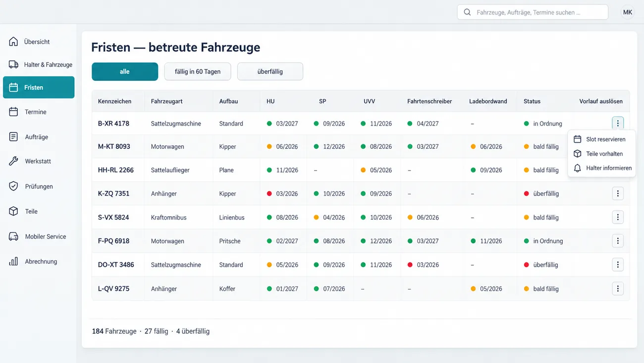Click 'Kraftomnibus' in the S-VX 5824 row
This screenshot has height=363, width=644.
(x=169, y=217)
